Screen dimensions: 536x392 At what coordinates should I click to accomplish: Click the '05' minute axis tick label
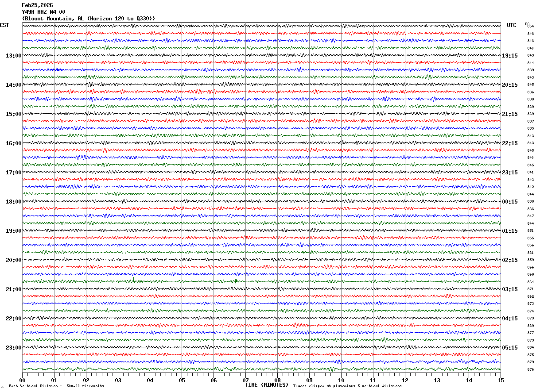(182, 380)
